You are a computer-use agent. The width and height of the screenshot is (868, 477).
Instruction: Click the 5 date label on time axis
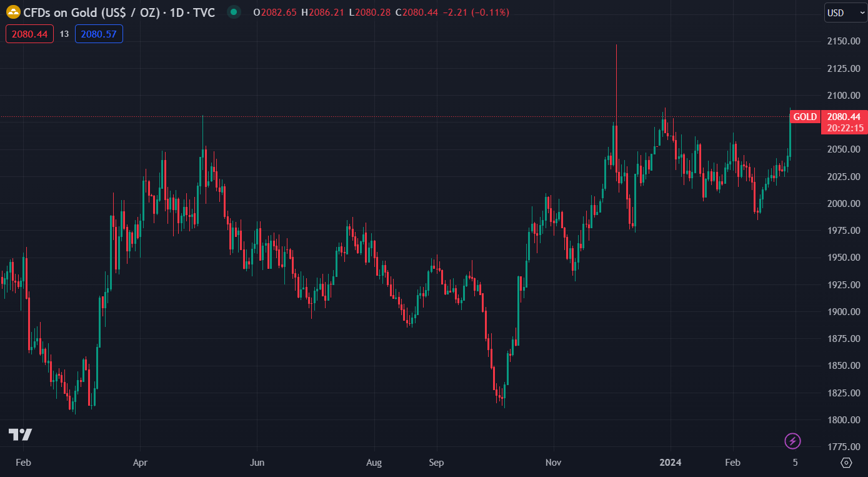tap(795, 463)
